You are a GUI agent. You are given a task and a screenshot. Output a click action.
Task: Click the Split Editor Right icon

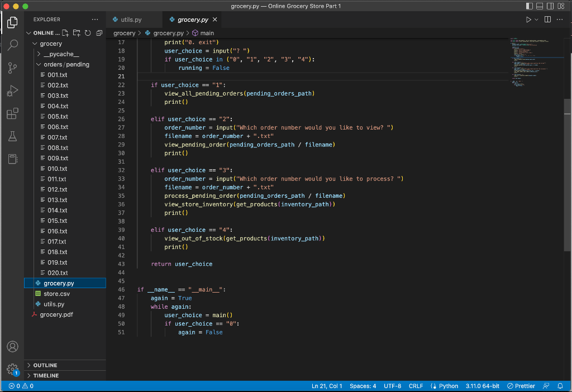pyautogui.click(x=547, y=20)
